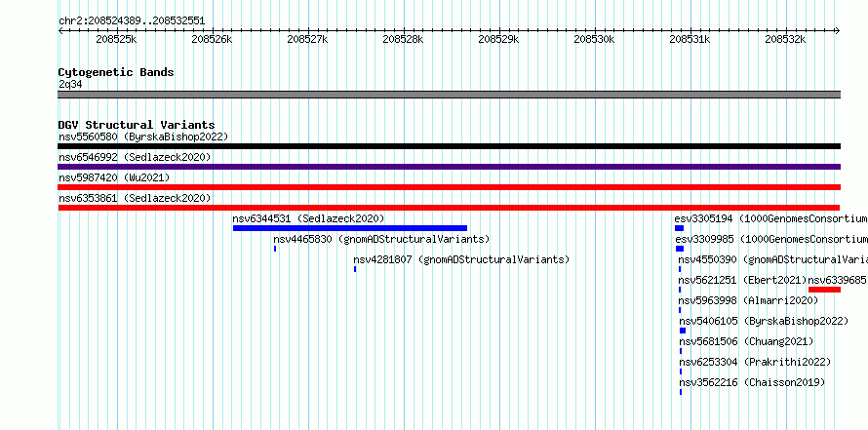868x430 pixels.
Task: Click the 208531k ruler position
Action: tap(690, 39)
